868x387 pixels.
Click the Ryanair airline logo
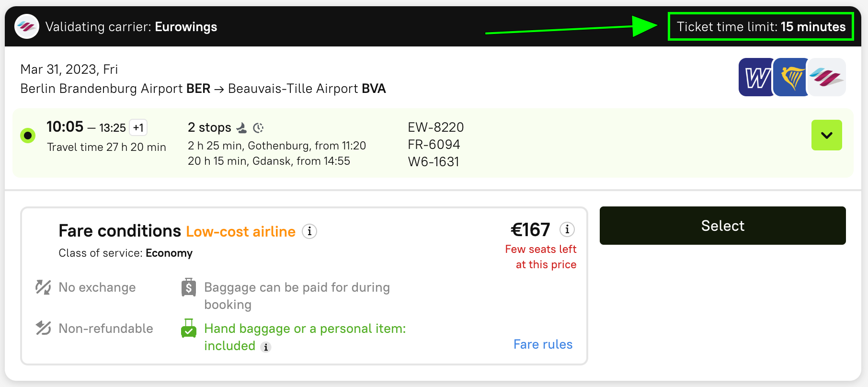(791, 77)
